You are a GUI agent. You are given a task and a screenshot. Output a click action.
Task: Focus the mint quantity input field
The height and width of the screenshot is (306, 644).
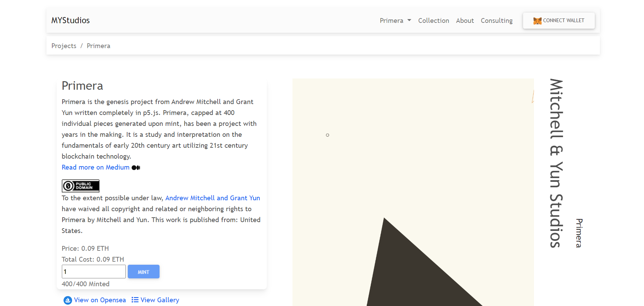(x=94, y=272)
